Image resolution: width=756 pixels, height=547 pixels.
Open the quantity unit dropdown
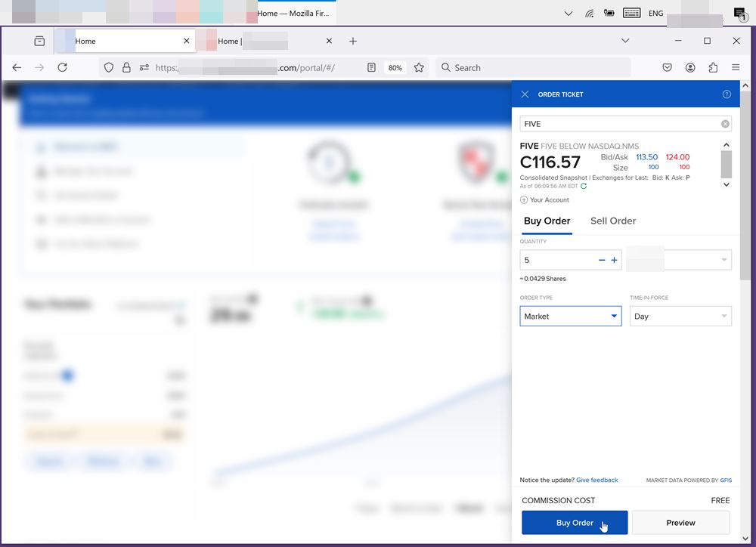coord(678,260)
